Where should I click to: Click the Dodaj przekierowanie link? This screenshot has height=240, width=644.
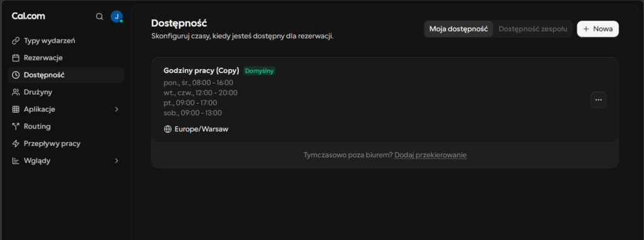pyautogui.click(x=430, y=155)
